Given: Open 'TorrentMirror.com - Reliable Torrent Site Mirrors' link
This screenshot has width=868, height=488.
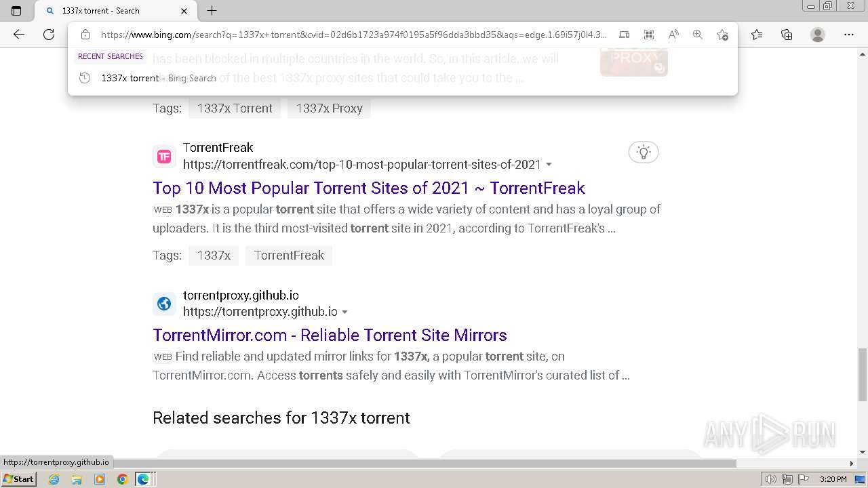Looking at the screenshot, I should point(330,335).
